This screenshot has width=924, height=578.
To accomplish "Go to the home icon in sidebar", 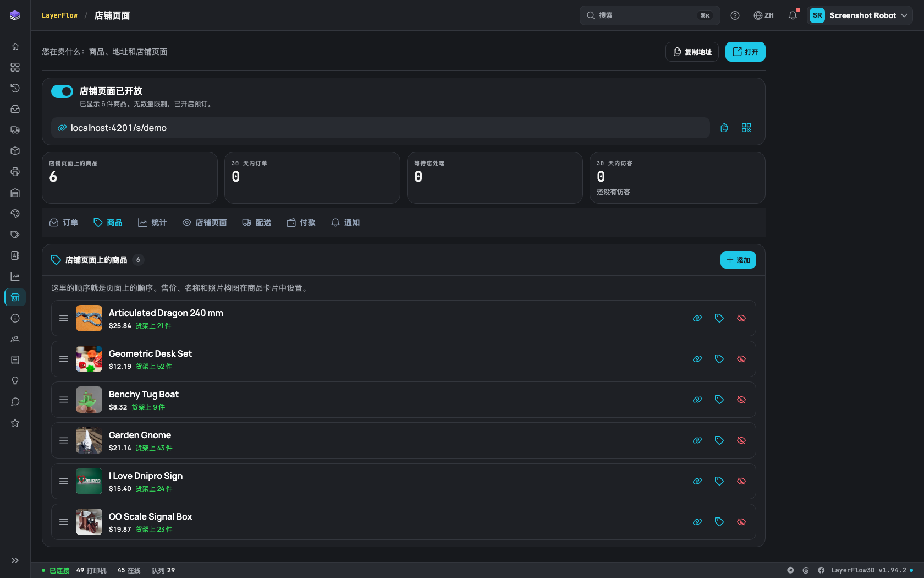I will tap(15, 46).
